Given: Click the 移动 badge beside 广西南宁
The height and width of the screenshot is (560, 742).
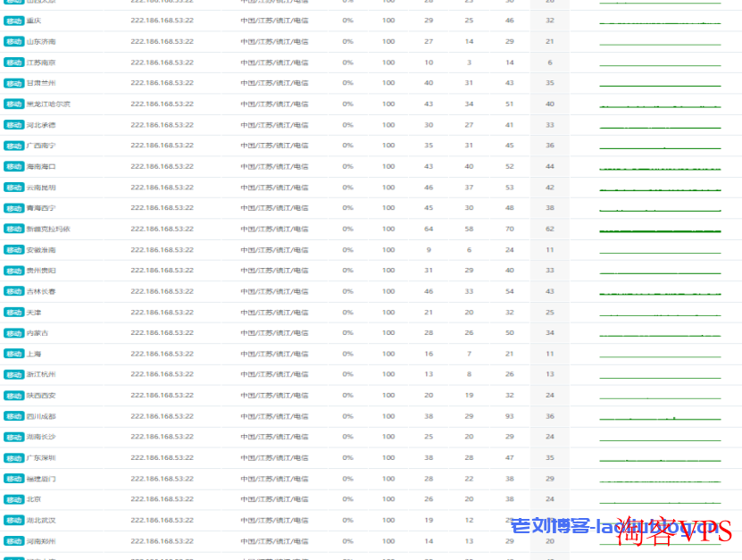Looking at the screenshot, I should click(x=13, y=146).
